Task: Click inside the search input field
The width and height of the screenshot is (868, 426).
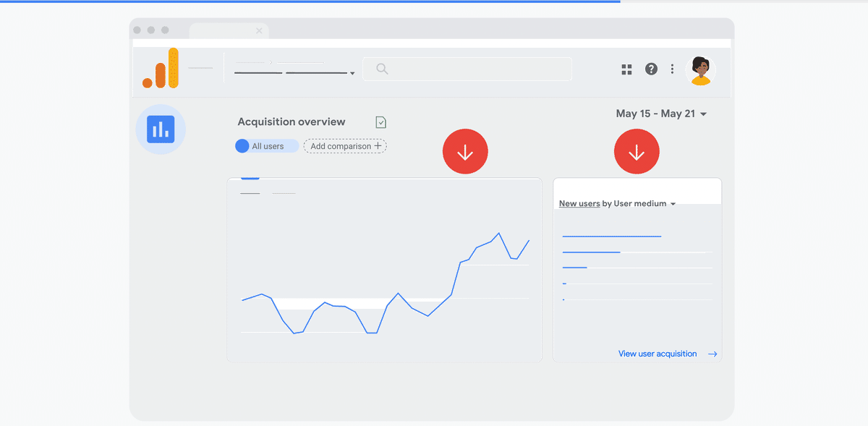Action: pos(467,68)
